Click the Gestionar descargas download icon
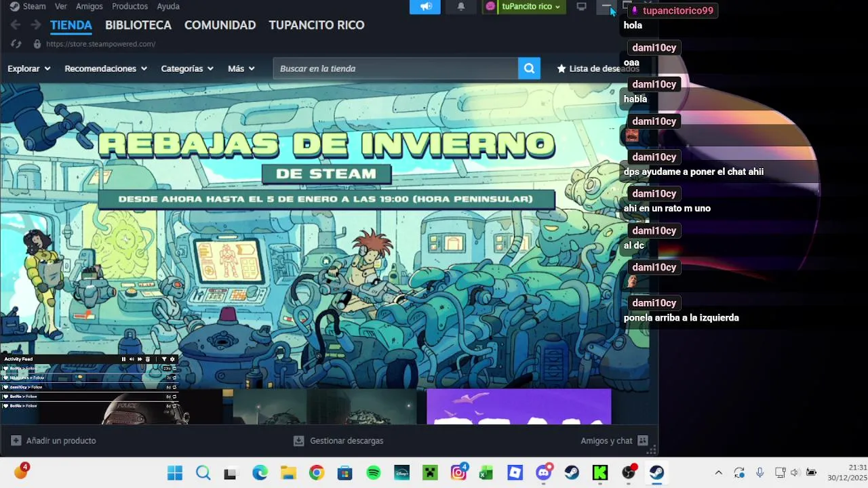Screen dimensions: 868x488 [298, 441]
